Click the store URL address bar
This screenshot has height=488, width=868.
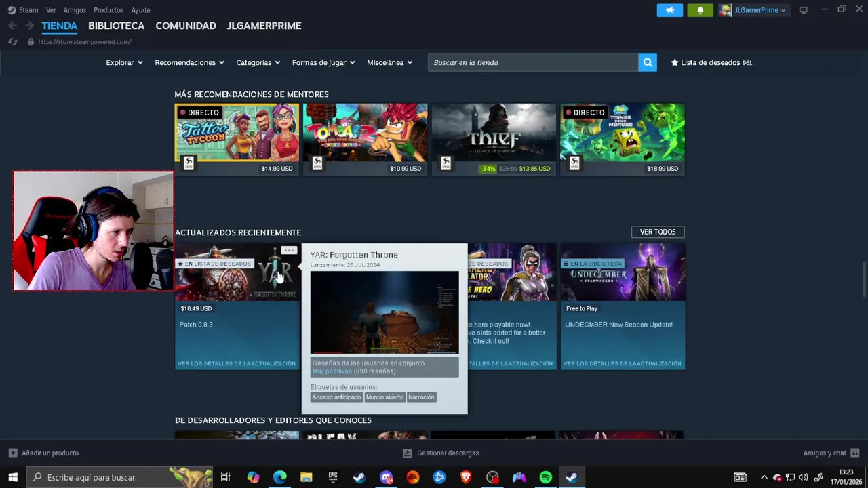[85, 42]
